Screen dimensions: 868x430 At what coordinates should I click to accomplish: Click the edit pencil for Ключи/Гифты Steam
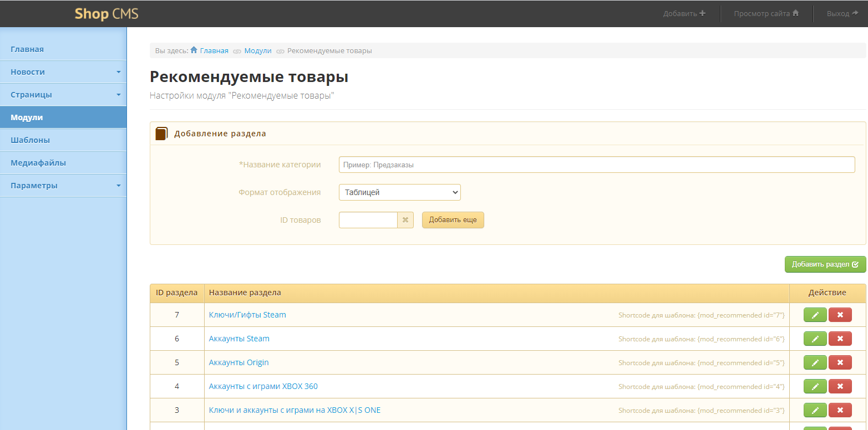[x=815, y=315]
